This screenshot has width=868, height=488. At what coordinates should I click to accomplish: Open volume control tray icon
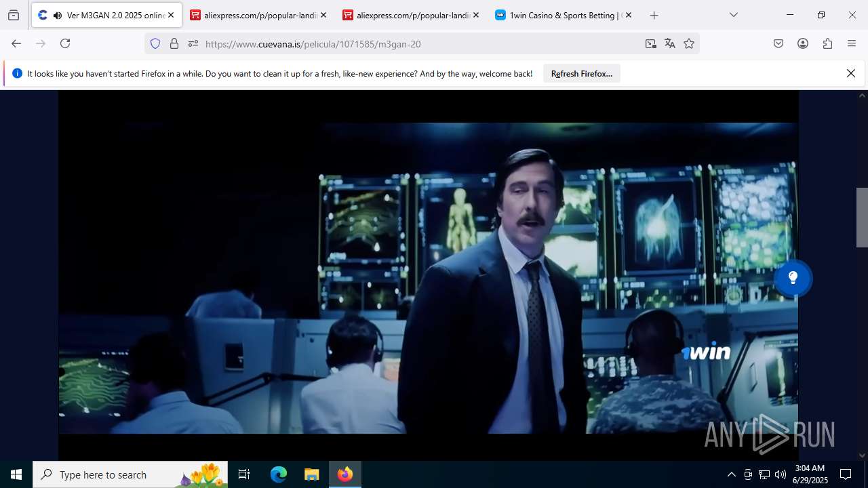(x=781, y=474)
